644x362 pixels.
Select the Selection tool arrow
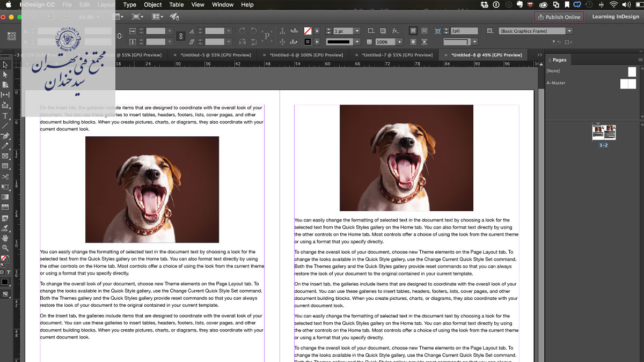tap(5, 65)
